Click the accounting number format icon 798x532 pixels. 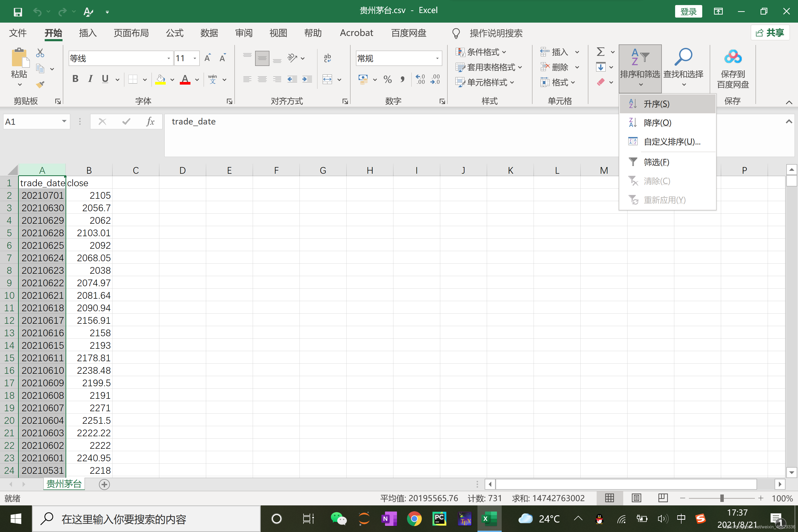click(x=363, y=79)
